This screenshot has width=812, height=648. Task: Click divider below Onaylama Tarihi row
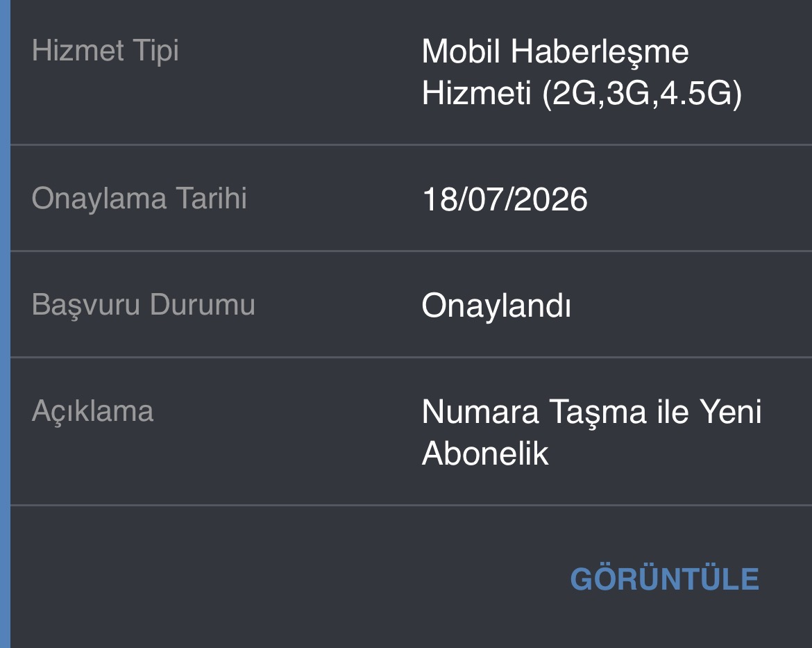[411, 251]
